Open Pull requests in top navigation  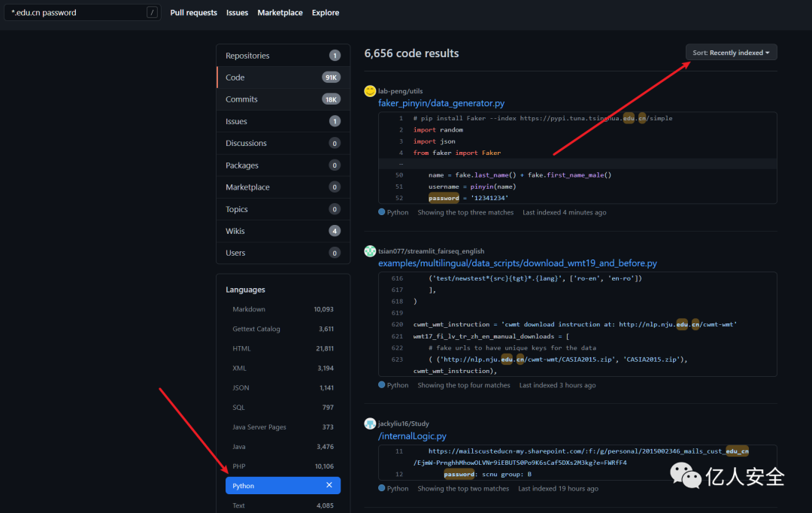click(194, 13)
